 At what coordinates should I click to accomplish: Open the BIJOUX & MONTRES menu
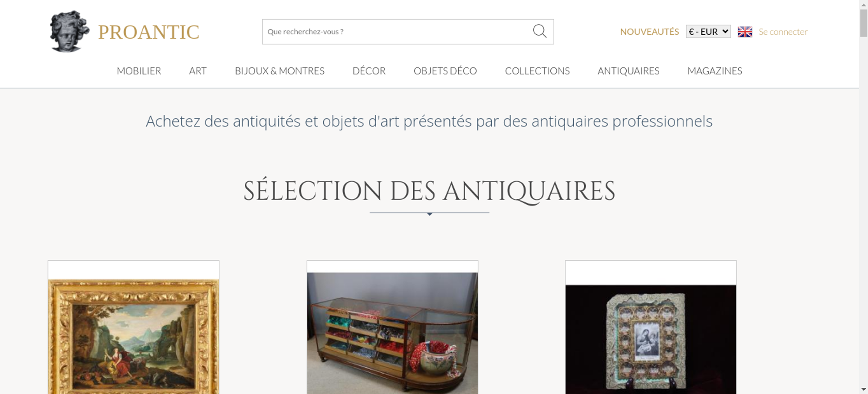click(279, 71)
